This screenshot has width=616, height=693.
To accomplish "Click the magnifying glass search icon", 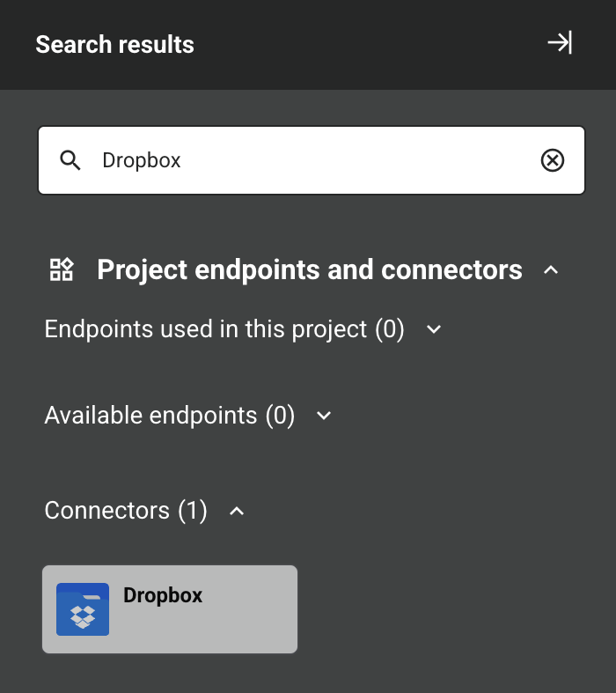I will (70, 160).
